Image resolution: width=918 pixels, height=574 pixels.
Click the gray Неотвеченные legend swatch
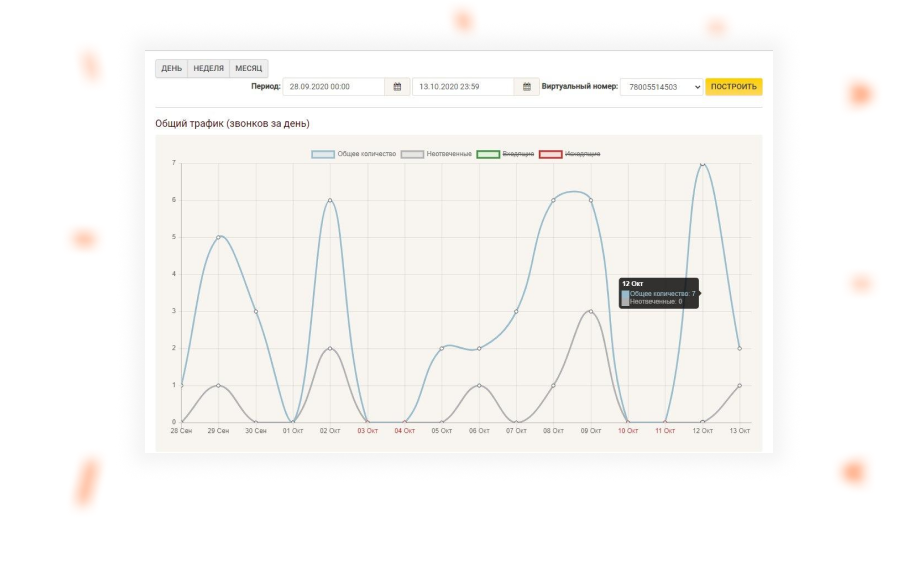coord(412,154)
